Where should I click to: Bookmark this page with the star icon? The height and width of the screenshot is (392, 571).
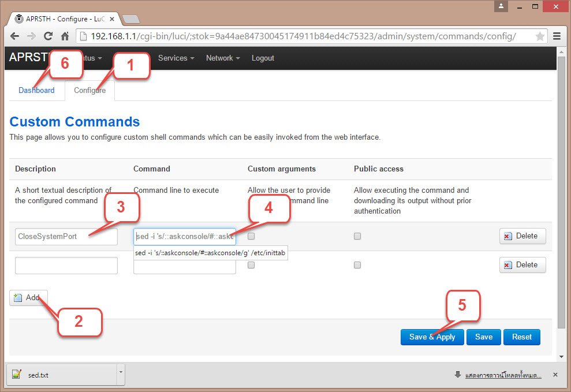540,36
